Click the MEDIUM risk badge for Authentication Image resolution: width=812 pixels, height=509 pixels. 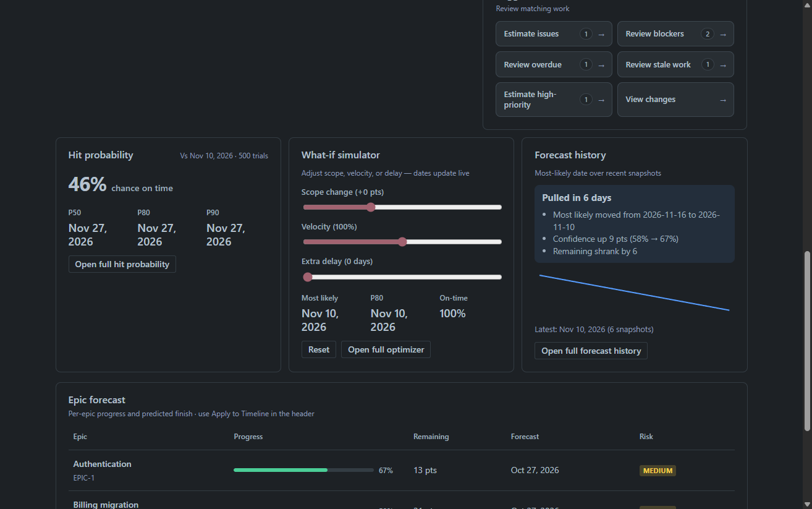[658, 471]
